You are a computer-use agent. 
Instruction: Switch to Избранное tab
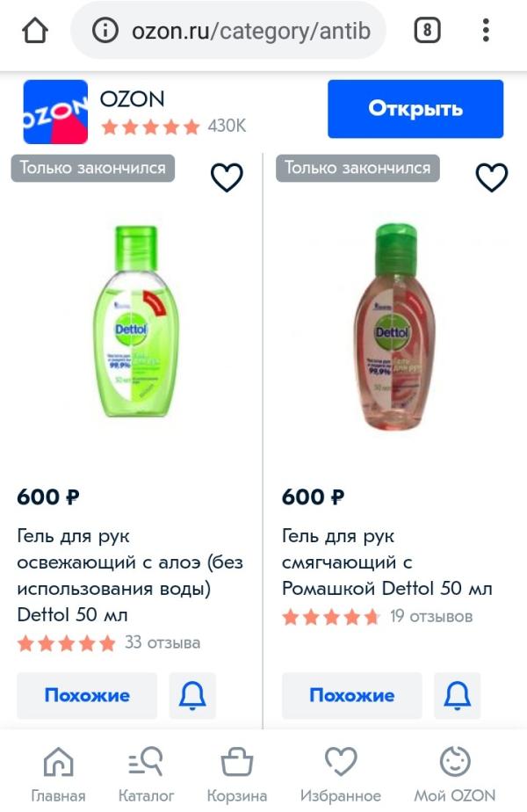(340, 773)
